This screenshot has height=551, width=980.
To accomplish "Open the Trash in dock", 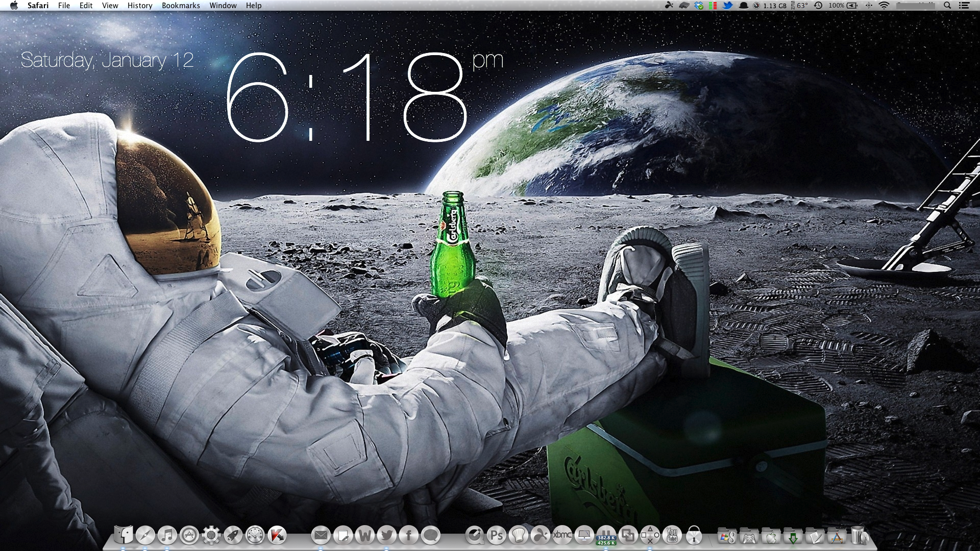I will pos(859,536).
